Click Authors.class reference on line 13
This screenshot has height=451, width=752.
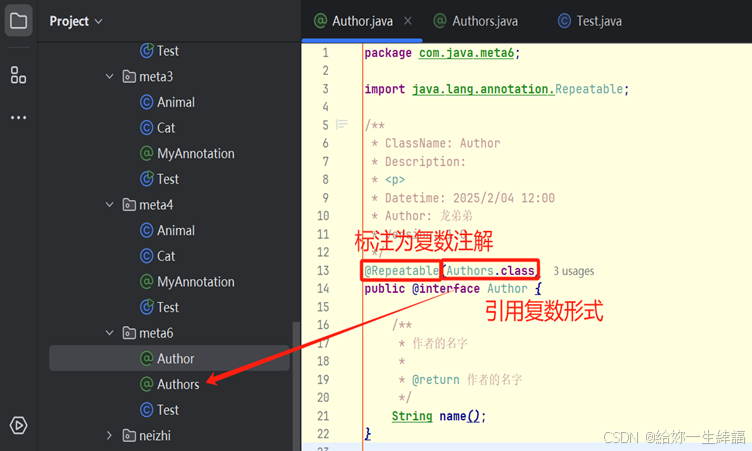tap(491, 271)
